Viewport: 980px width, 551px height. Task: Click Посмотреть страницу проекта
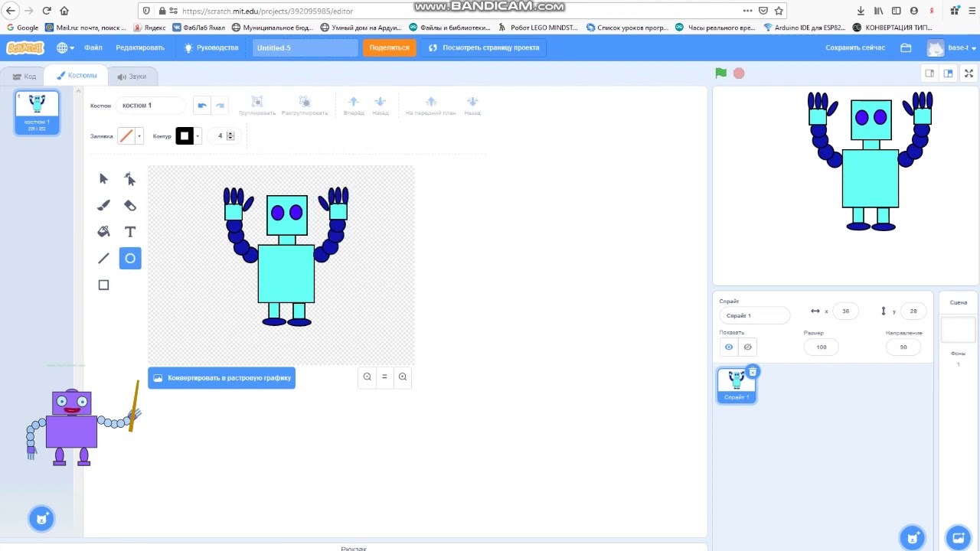[484, 47]
